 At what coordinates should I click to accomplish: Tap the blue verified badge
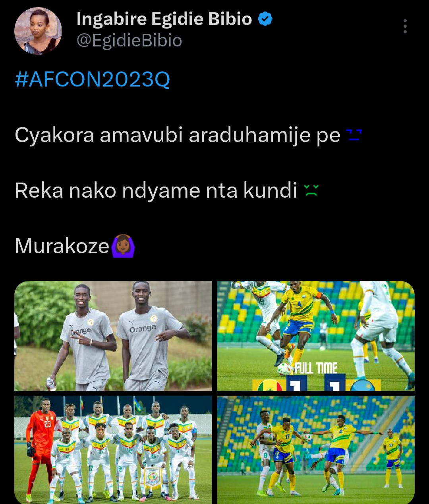pyautogui.click(x=265, y=19)
